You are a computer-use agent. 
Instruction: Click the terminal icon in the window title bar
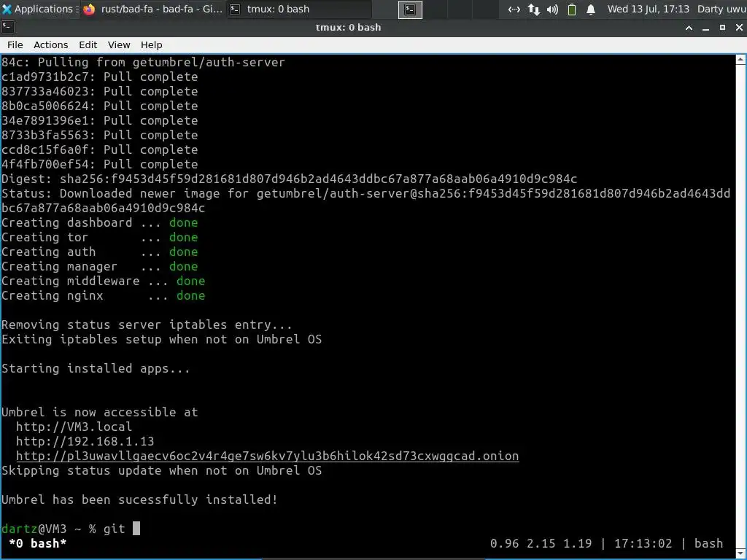pyautogui.click(x=8, y=27)
